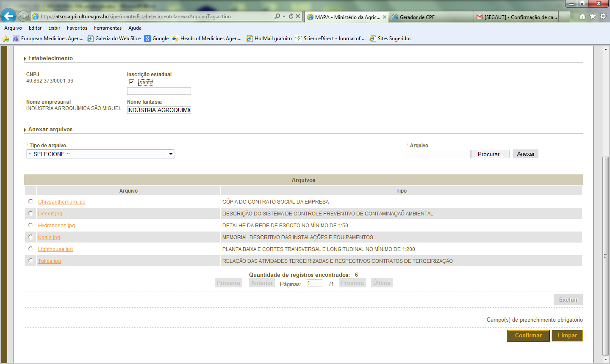Screen dimensions: 610x364
Task: Open the Tulips.jpg file link
Action: [50, 261]
